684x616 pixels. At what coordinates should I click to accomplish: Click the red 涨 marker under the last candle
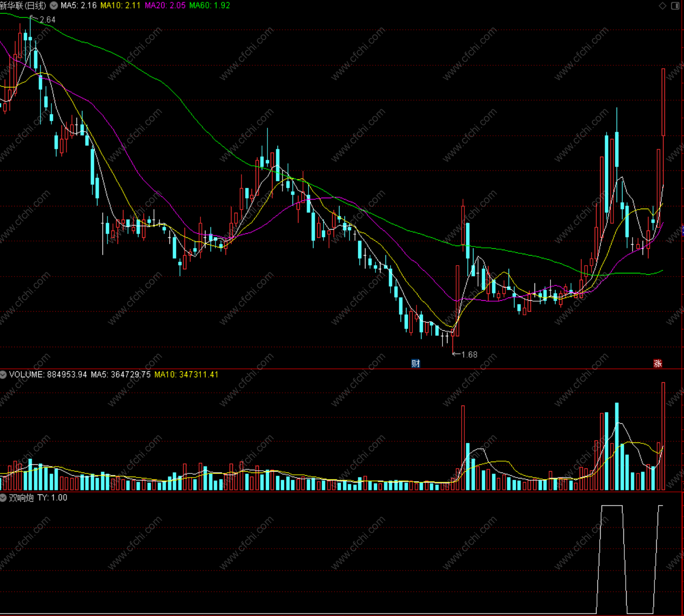[x=658, y=364]
